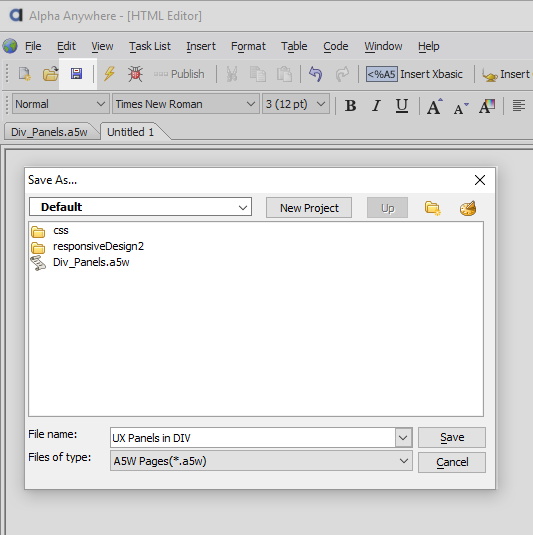Click the File name input field
The height and width of the screenshot is (535, 533).
pos(253,437)
